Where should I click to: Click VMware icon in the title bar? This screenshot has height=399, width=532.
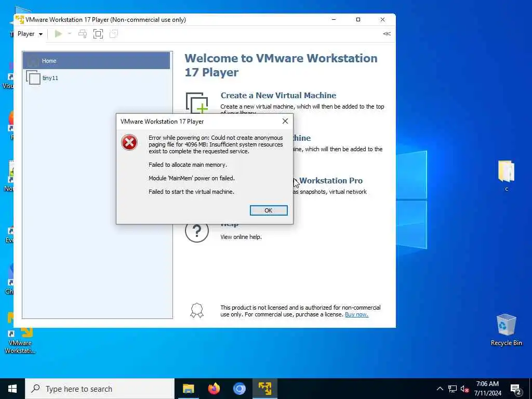point(20,20)
